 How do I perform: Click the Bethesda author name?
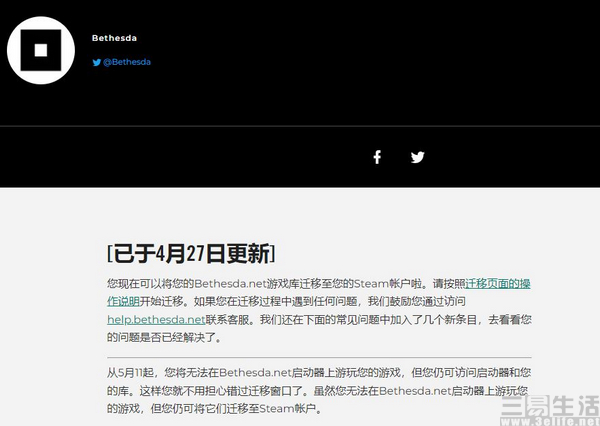(114, 38)
